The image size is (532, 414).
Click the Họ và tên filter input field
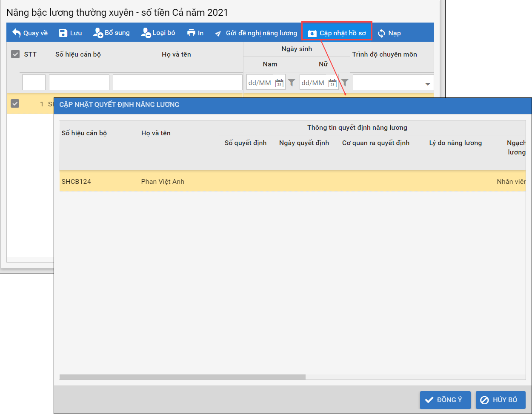coord(177,83)
